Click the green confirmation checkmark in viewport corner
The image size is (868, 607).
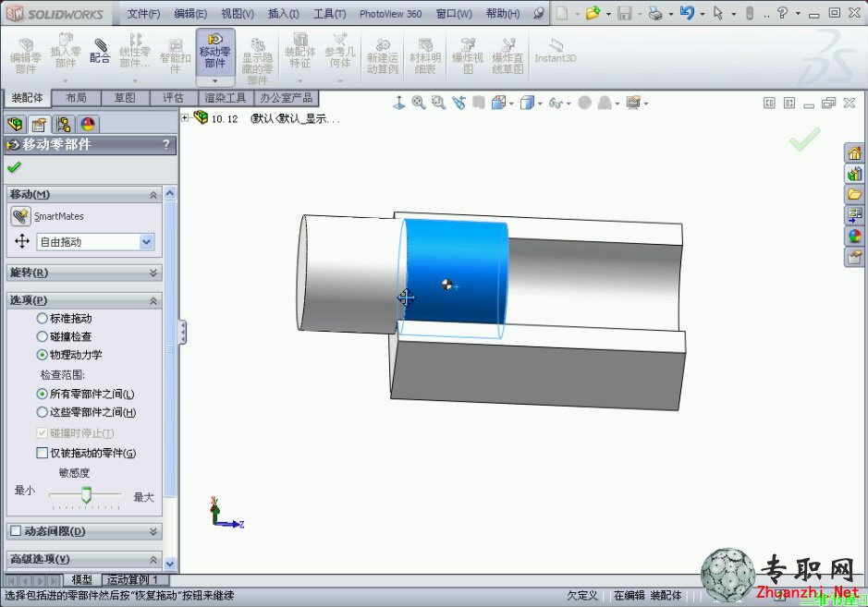point(804,139)
